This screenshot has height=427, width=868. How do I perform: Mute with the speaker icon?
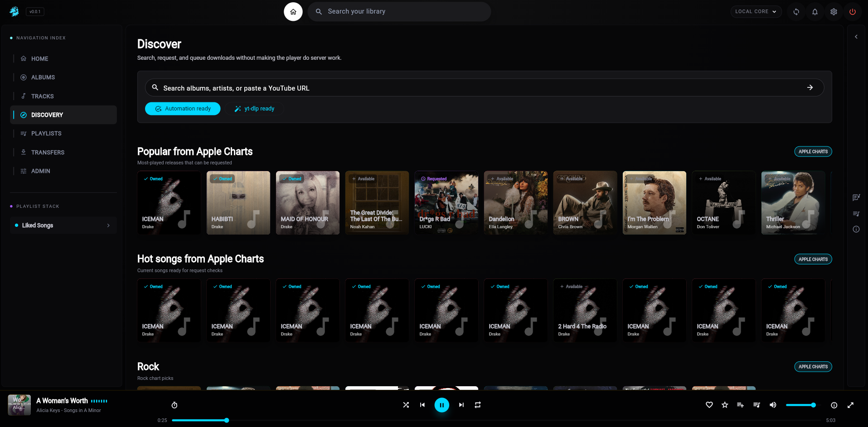tap(773, 405)
